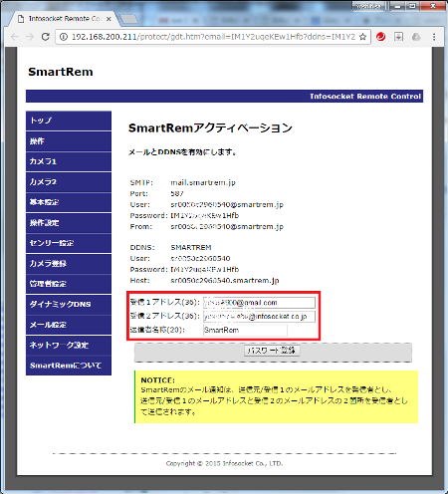Viewport: 448px width, 494px height.
Task: Click the NOTICE: heading text
Action: click(x=157, y=380)
